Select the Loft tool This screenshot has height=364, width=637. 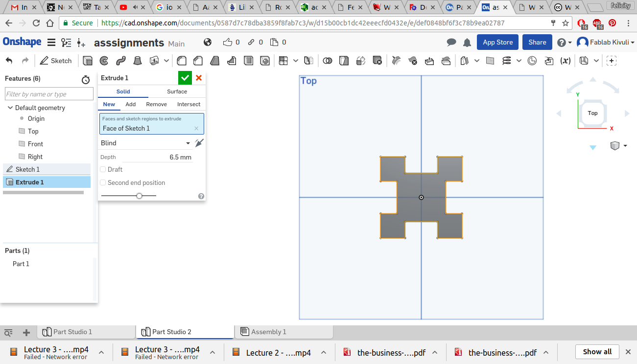pos(138,61)
